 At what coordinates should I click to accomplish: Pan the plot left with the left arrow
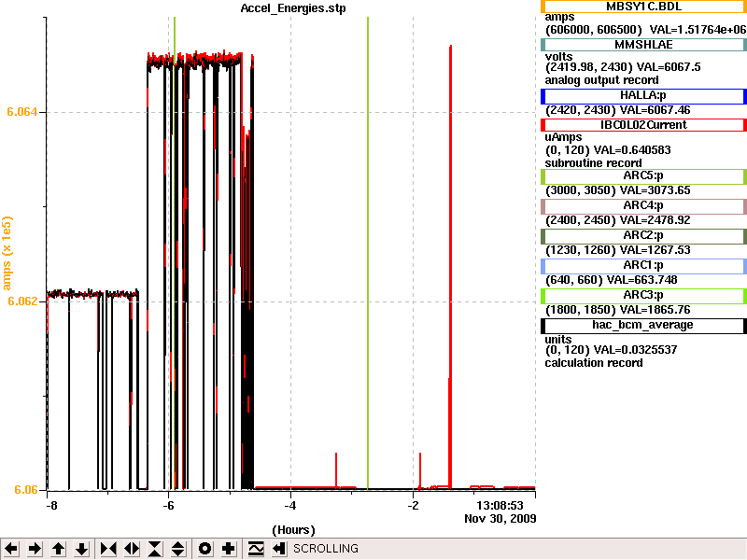pyautogui.click(x=11, y=549)
